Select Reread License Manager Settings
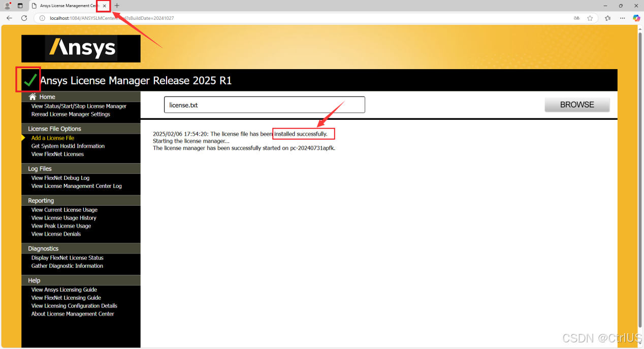This screenshot has height=349, width=644. pos(71,114)
